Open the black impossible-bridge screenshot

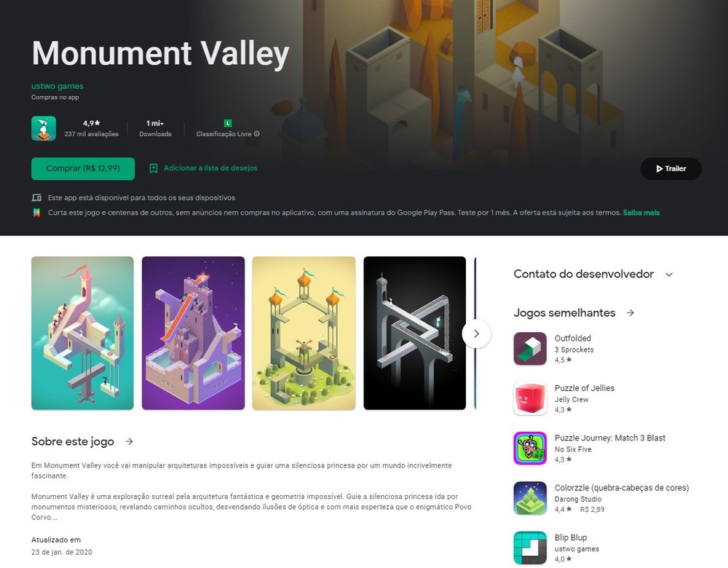415,333
